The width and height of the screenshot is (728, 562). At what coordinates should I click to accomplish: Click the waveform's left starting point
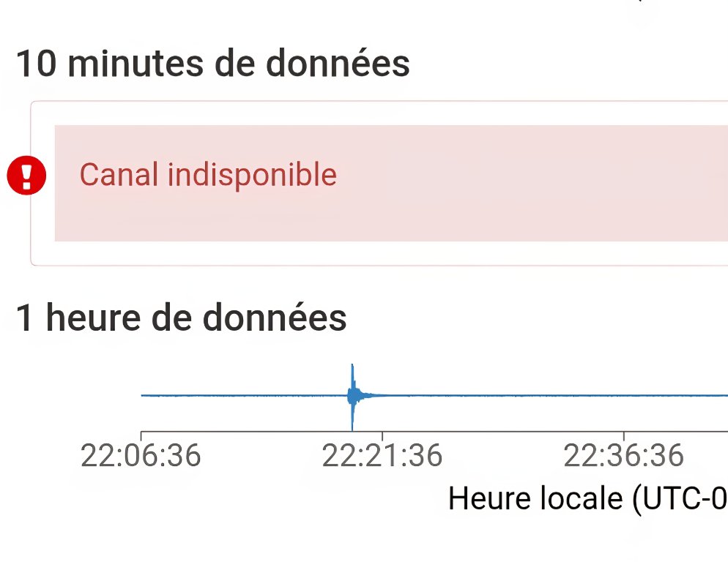142,395
